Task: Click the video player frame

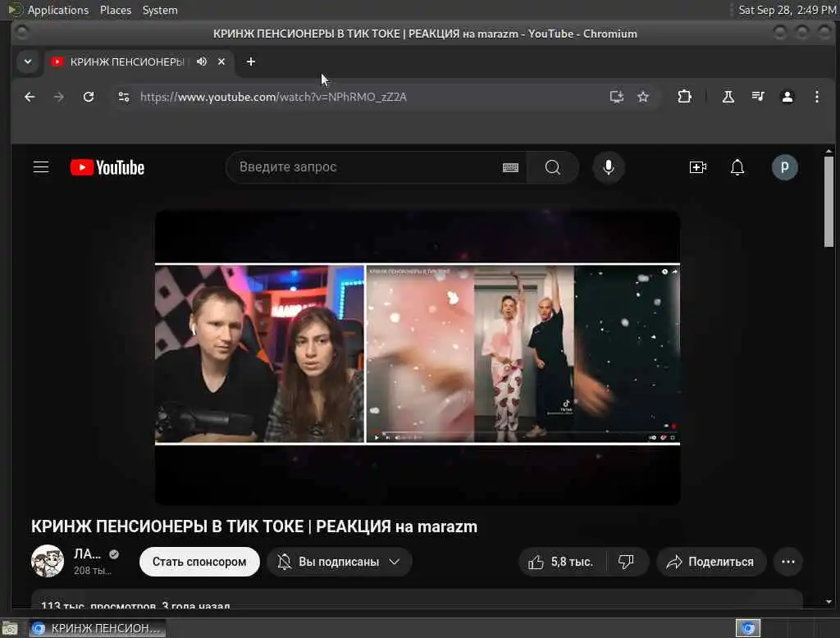Action: point(418,357)
